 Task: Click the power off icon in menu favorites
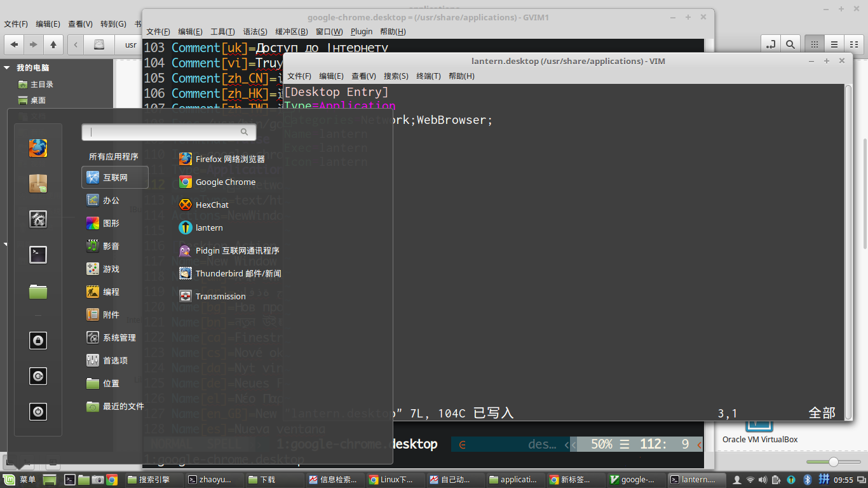pos(38,411)
